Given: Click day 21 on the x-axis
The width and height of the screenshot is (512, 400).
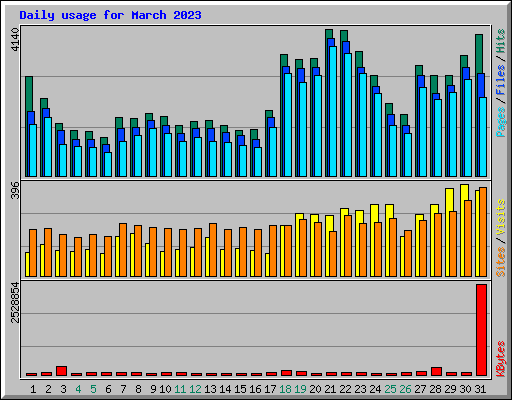Looking at the screenshot, I should [330, 389].
